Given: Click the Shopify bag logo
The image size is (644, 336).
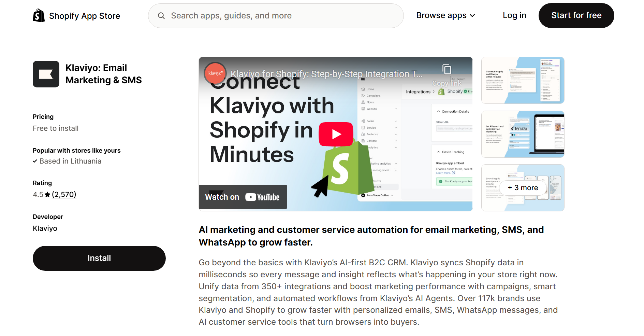Looking at the screenshot, I should [38, 15].
